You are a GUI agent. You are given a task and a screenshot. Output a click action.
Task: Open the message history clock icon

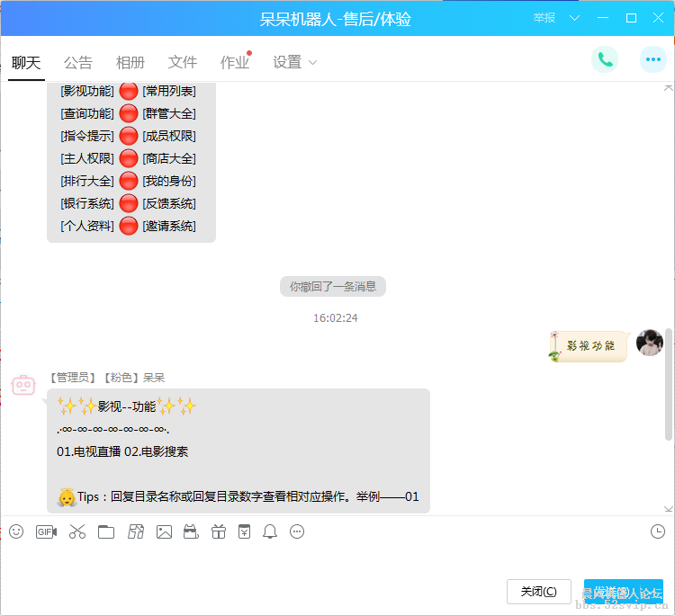(x=657, y=531)
